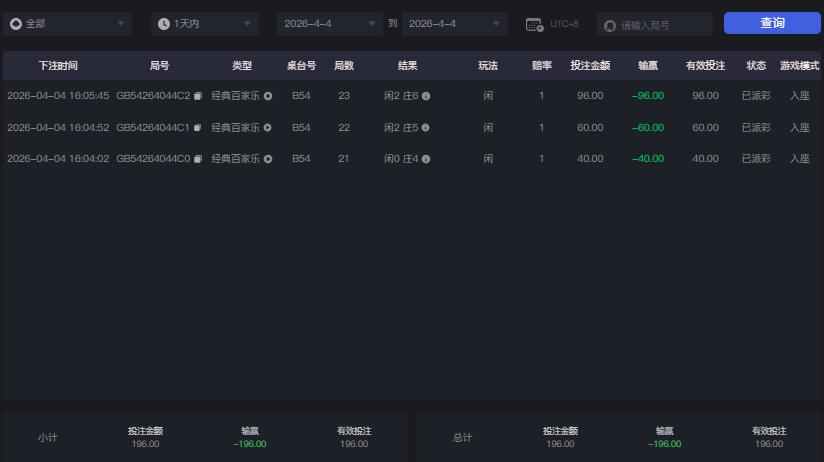Click 经典百家乐 type in round 23 row

tap(235, 96)
